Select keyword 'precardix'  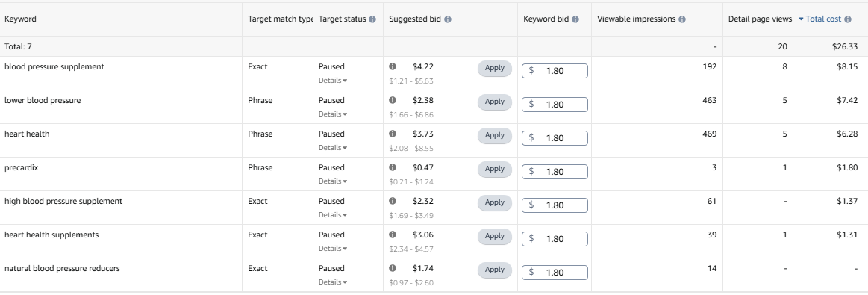pos(21,168)
